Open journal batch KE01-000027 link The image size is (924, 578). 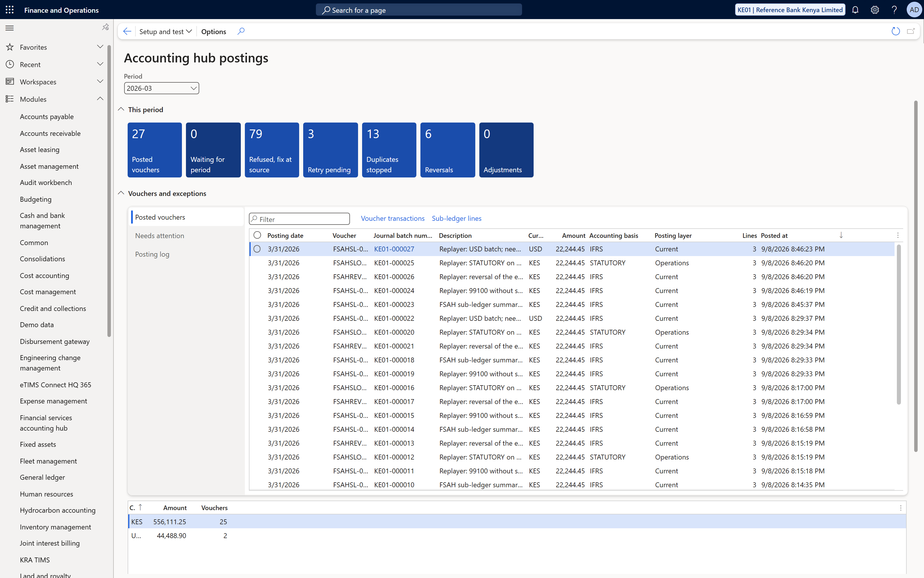point(394,249)
